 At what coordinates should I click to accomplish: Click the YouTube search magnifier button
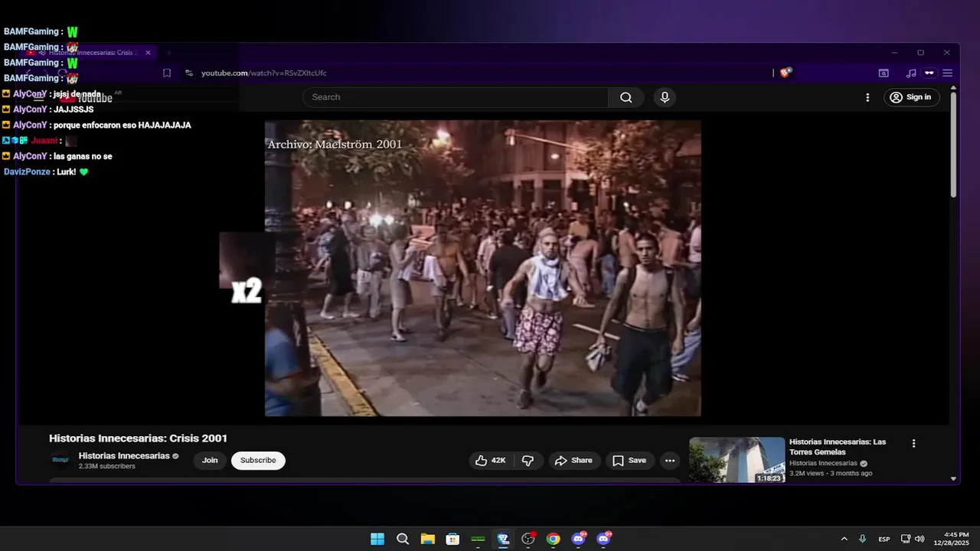tap(626, 97)
